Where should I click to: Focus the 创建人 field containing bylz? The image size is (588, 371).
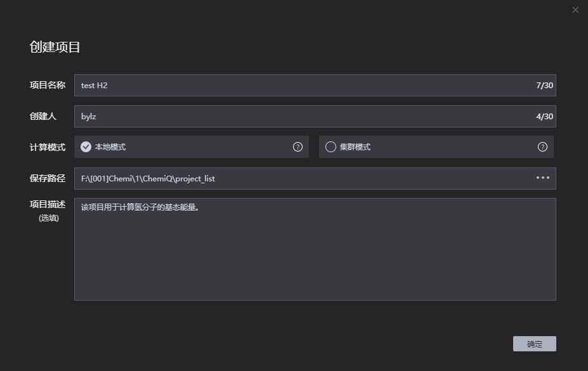(x=315, y=117)
